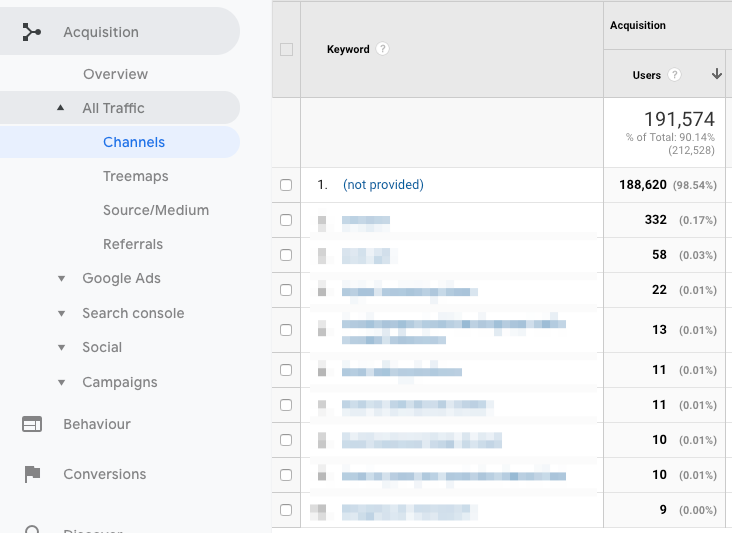Click the (not provided) keyword link
Viewport: 732px width, 533px height.
click(x=383, y=185)
